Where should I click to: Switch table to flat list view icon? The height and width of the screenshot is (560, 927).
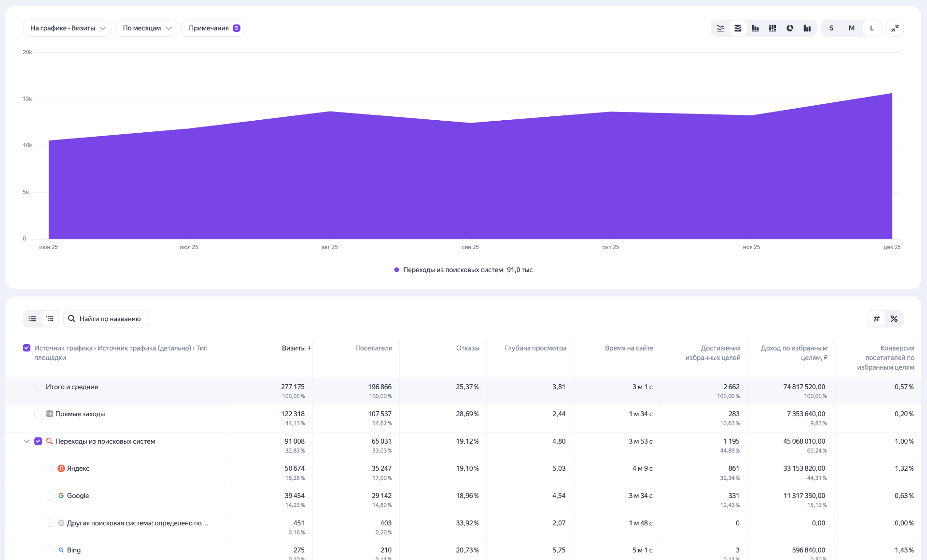(x=32, y=319)
